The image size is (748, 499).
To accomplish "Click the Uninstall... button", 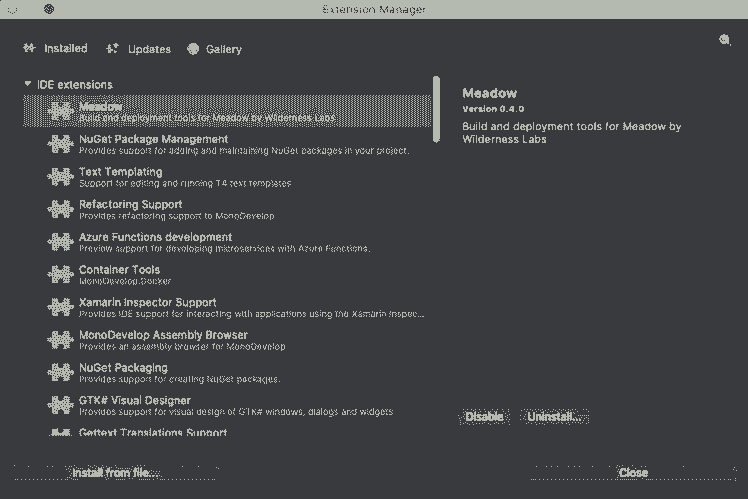I will click(555, 416).
